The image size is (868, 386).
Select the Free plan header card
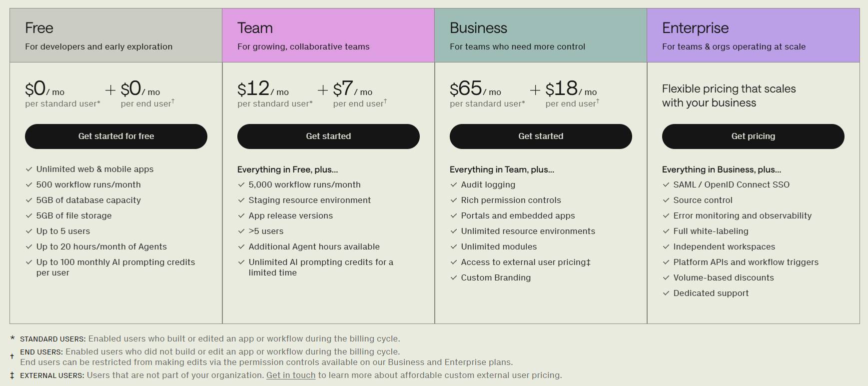click(x=116, y=34)
